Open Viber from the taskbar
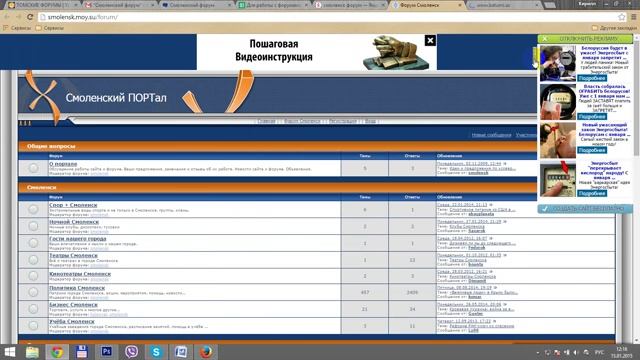Image resolution: width=640 pixels, height=360 pixels. [x=131, y=352]
